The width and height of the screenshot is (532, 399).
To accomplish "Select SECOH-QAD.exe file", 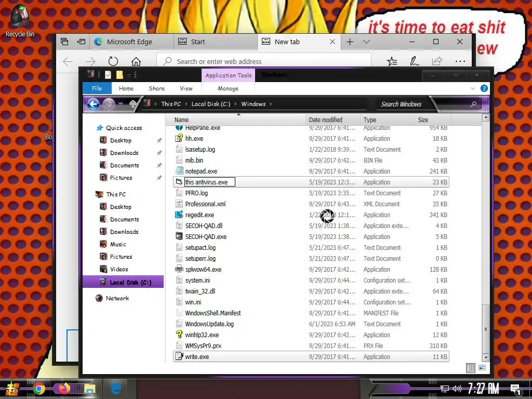I will (206, 236).
